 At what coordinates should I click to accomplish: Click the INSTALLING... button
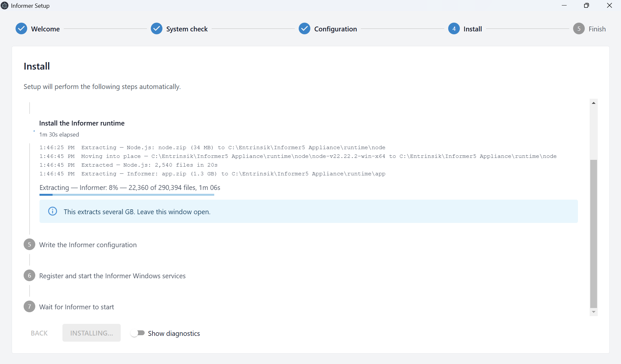[92, 333]
